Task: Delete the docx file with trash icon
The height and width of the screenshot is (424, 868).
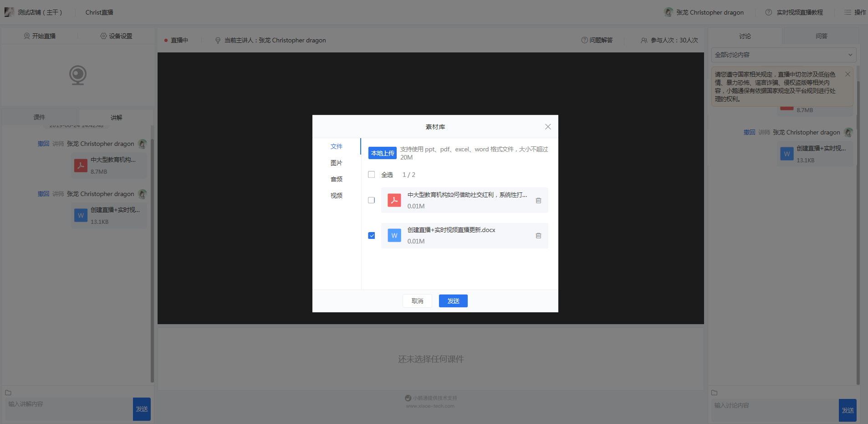Action: (x=538, y=236)
